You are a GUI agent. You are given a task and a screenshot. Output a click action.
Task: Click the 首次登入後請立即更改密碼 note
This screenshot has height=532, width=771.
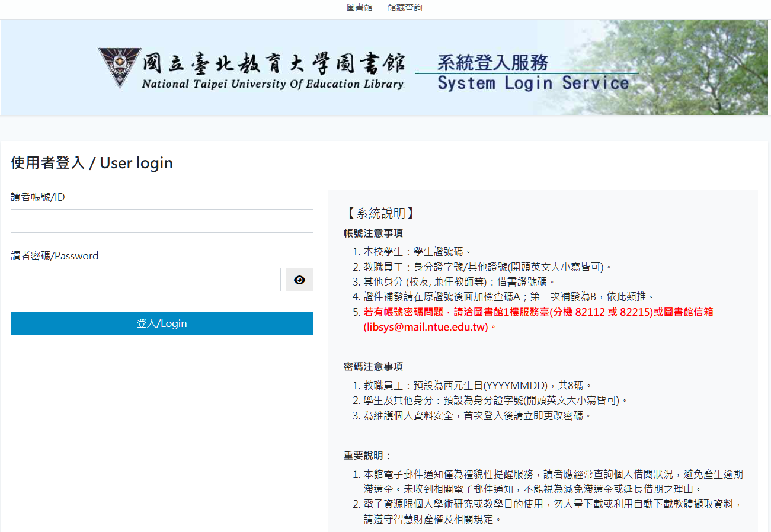478,415
